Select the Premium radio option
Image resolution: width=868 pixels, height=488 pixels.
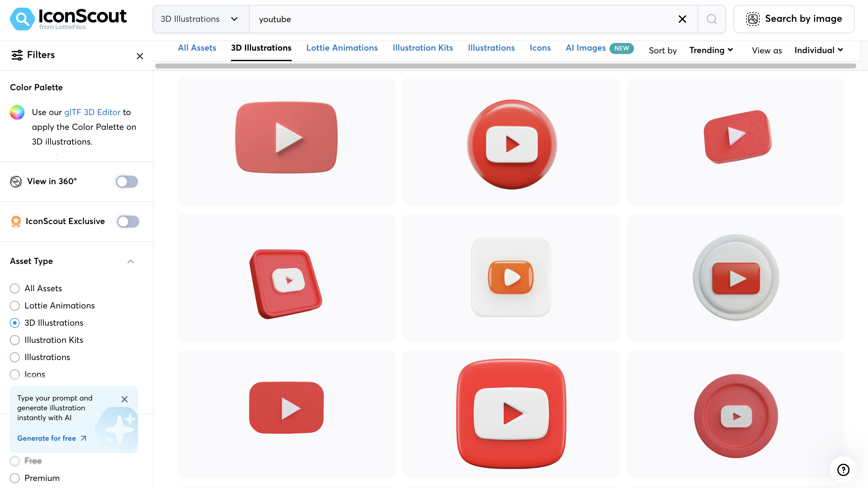(x=15, y=478)
